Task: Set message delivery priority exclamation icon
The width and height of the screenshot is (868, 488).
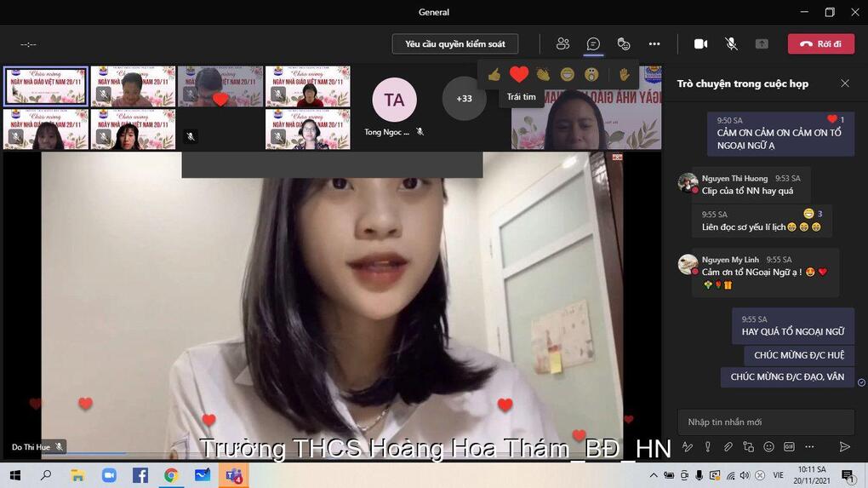Action: (707, 446)
